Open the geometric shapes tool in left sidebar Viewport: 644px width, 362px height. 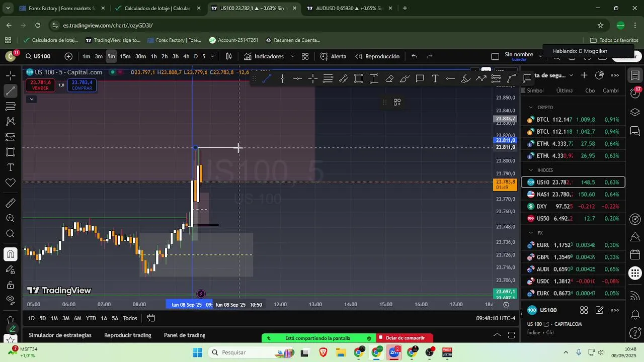pyautogui.click(x=11, y=152)
